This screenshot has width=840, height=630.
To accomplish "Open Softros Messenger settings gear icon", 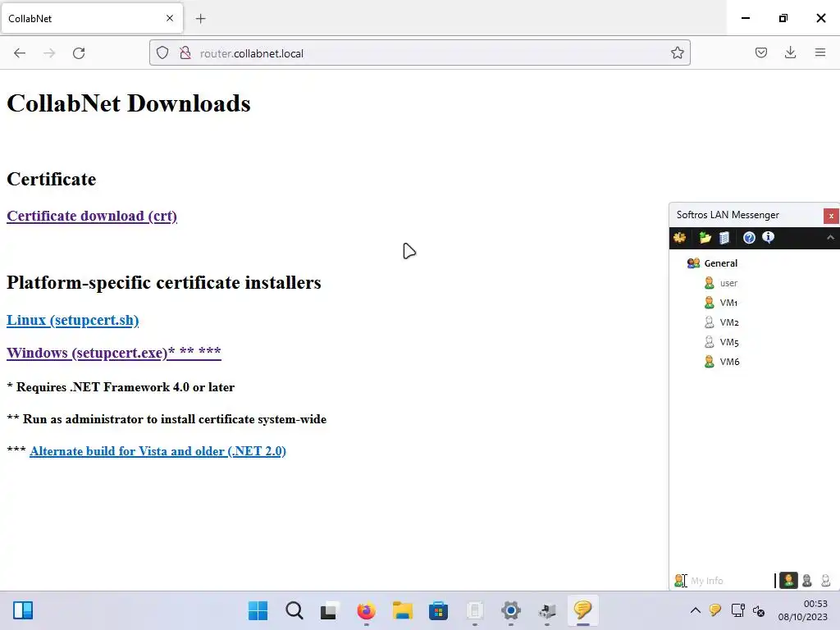I will (680, 237).
